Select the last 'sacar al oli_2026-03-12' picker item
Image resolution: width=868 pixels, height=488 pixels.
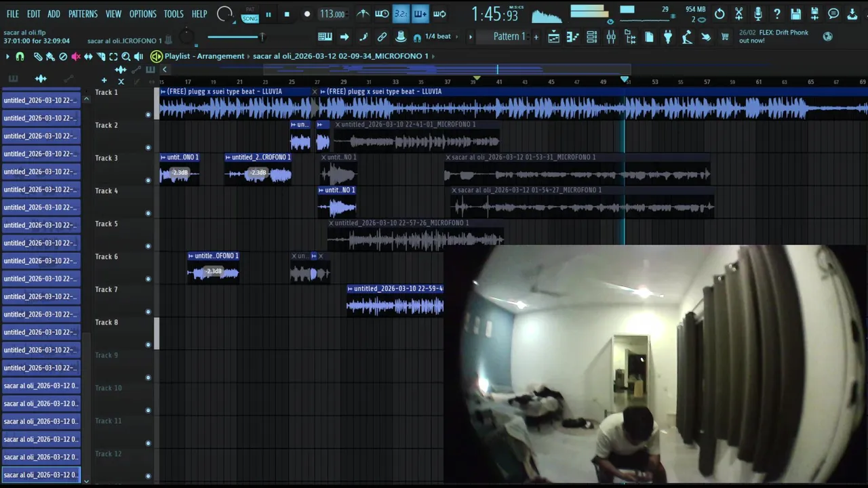point(41,474)
